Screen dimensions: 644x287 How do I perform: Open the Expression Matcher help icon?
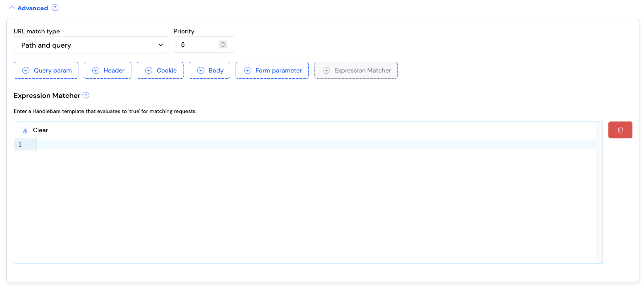pos(86,95)
